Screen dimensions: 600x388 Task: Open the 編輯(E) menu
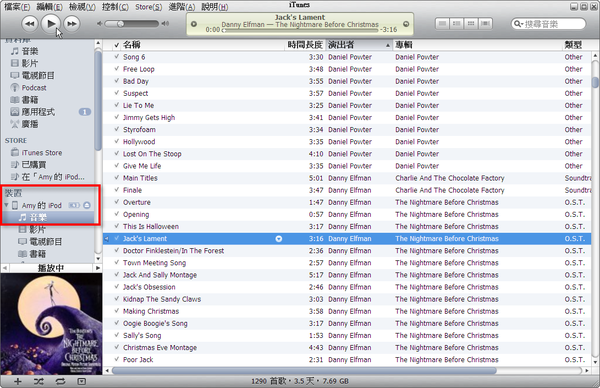49,7
